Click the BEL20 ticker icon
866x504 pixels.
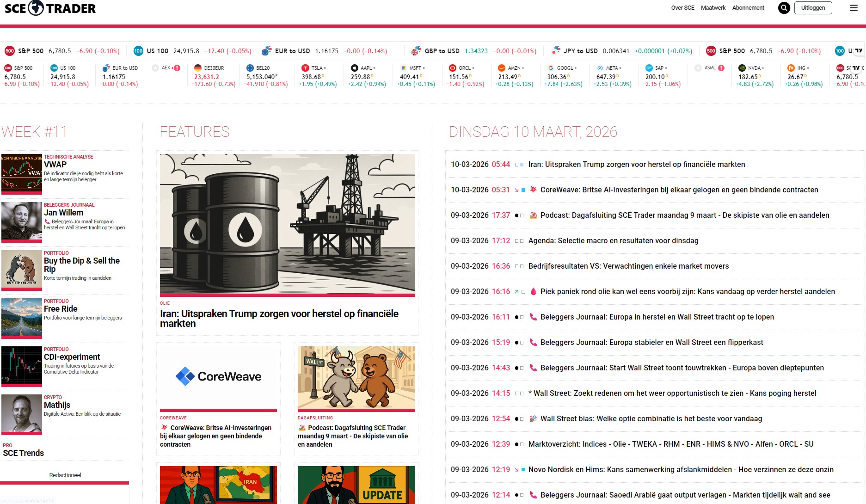250,68
